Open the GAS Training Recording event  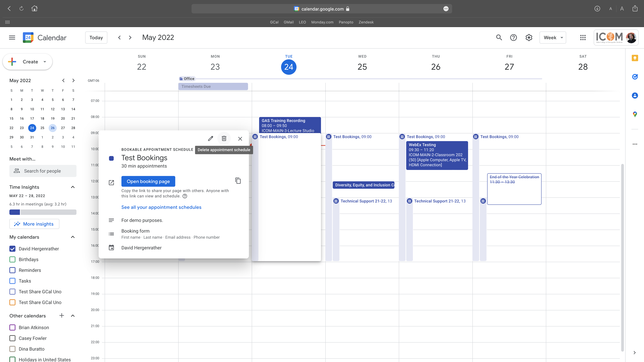[x=290, y=125]
